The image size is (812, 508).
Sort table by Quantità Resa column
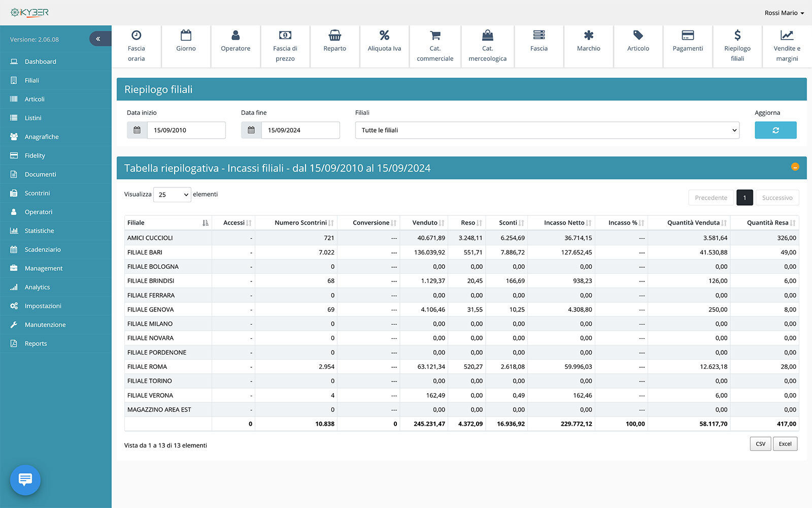765,223
